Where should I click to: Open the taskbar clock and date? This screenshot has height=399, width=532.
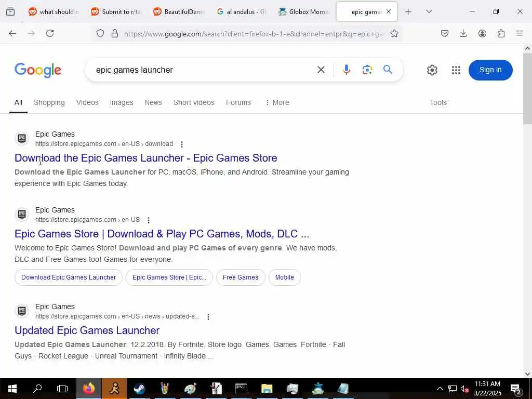click(487, 389)
